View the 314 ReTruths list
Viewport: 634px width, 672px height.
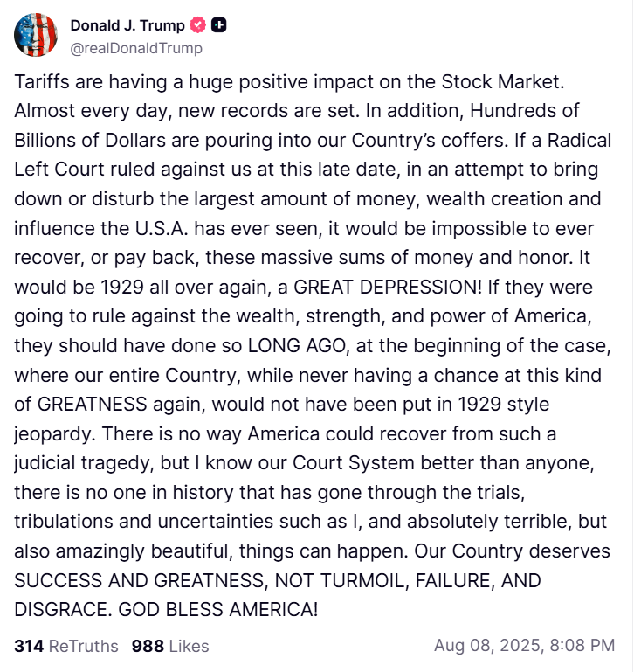click(x=66, y=647)
